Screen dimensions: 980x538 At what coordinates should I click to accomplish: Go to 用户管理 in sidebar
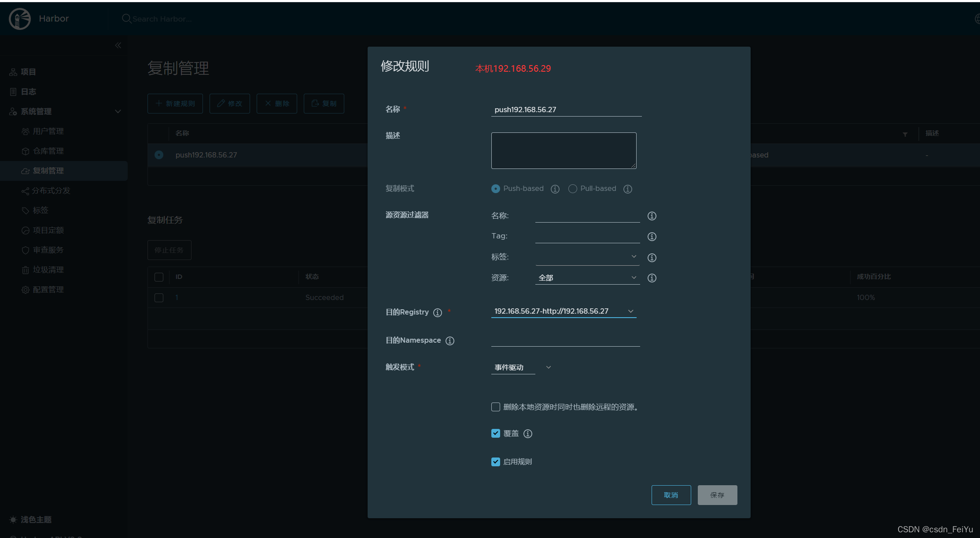click(48, 131)
